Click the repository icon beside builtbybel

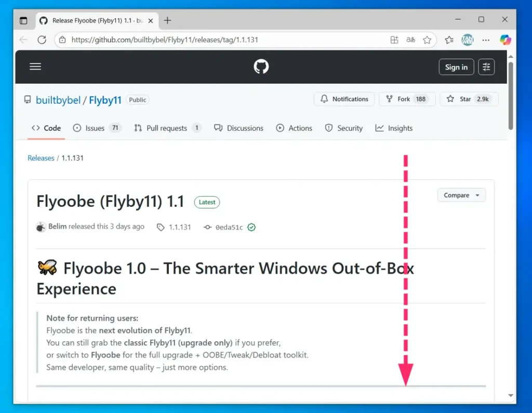pos(28,100)
